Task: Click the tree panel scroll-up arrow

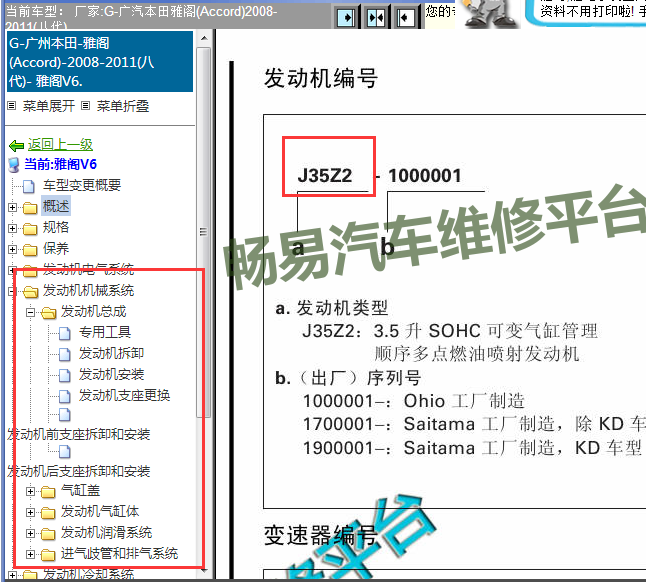Action: point(204,39)
